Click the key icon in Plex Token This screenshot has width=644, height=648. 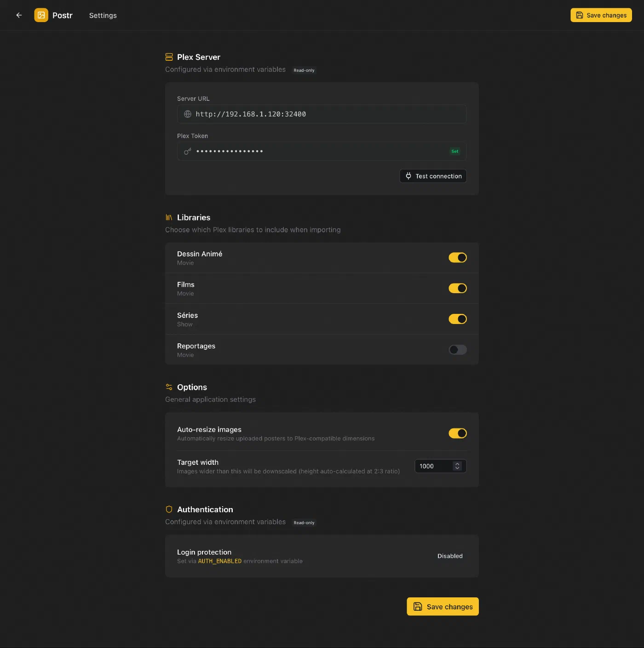point(188,151)
